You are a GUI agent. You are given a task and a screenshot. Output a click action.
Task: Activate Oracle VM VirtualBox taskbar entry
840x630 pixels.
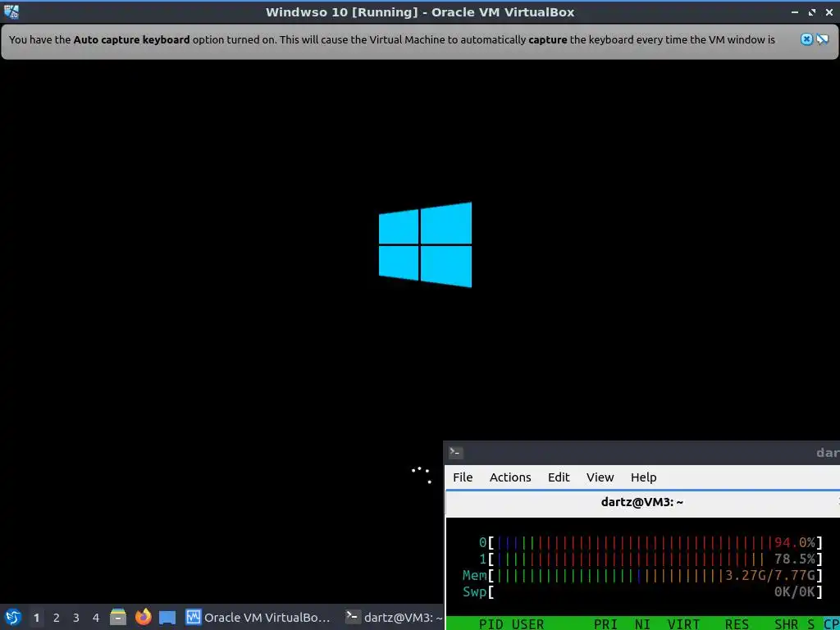point(259,617)
